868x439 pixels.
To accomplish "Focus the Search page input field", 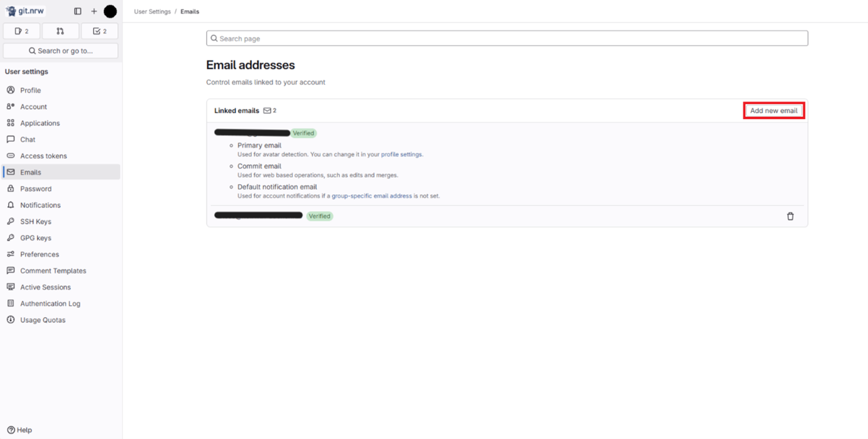I will (x=507, y=38).
